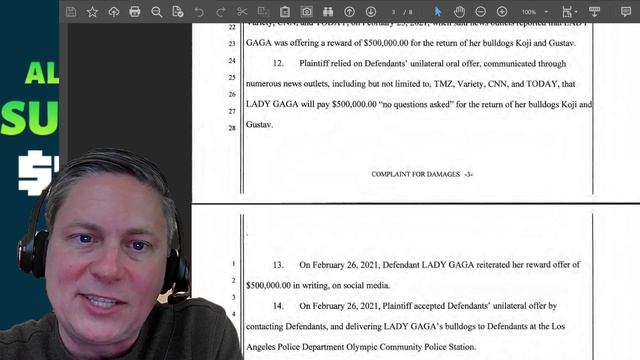The height and width of the screenshot is (360, 640).
Task: Zoom out with minus button
Action: pyautogui.click(x=480, y=12)
